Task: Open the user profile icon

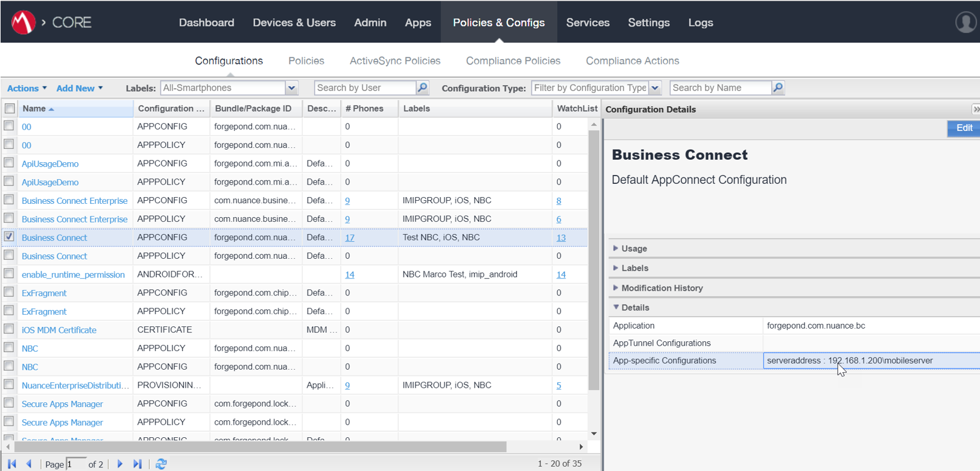Action: [966, 22]
